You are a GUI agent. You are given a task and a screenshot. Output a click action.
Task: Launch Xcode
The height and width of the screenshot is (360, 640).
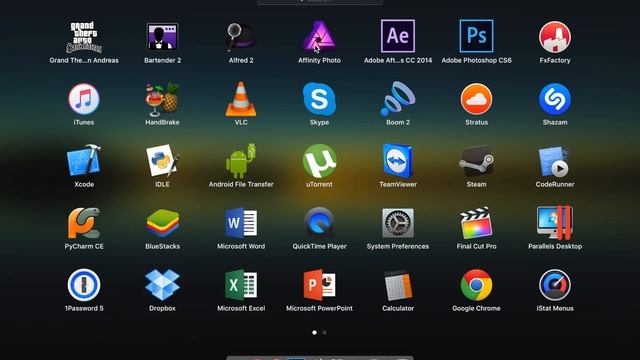84,160
